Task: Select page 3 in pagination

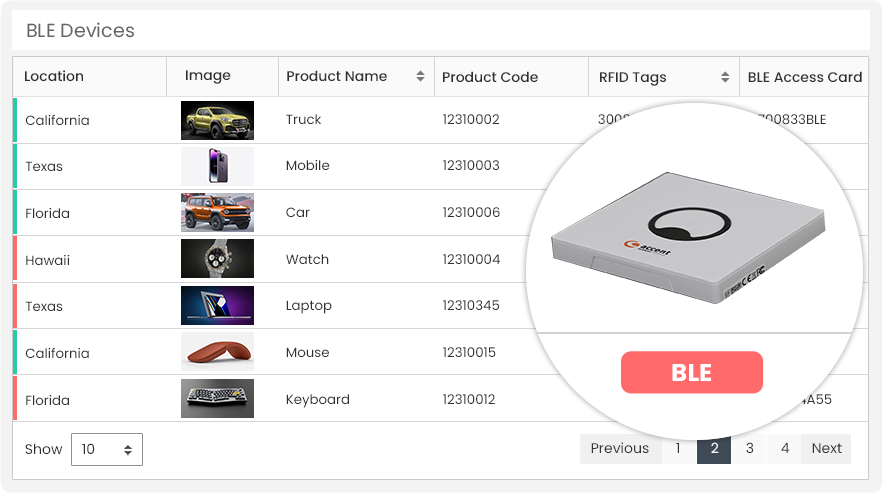Action: tap(749, 449)
